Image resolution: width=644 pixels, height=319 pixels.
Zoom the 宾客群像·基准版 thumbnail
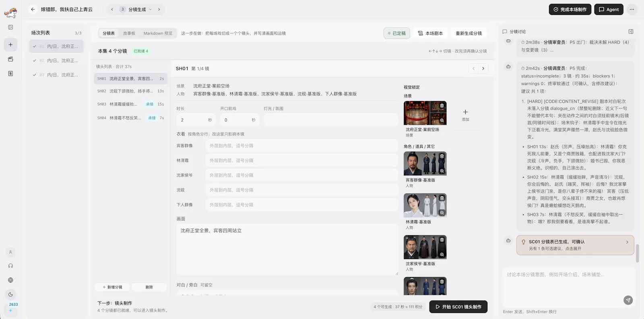tap(442, 171)
